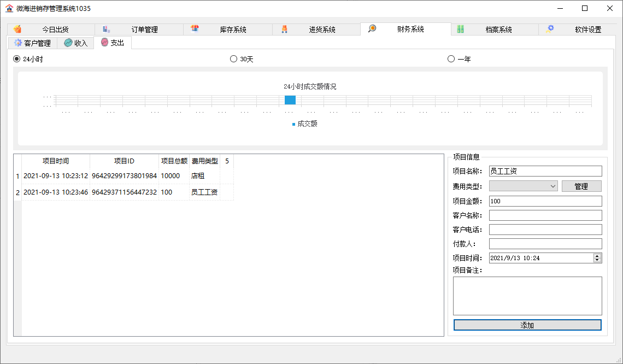Click the 管理 button
This screenshot has height=364, width=623.
click(581, 186)
